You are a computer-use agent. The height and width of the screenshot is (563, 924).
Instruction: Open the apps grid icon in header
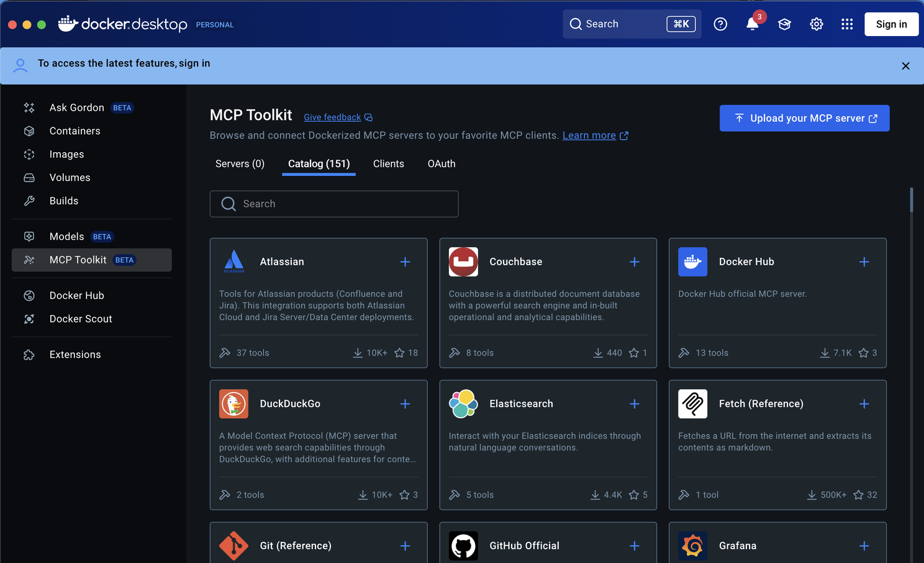pos(847,24)
